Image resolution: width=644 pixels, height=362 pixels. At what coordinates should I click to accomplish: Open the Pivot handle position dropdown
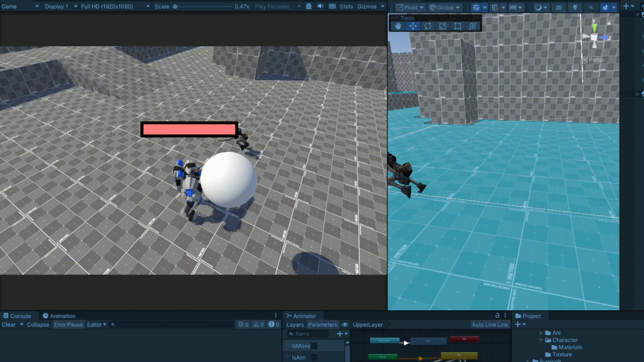[x=410, y=7]
